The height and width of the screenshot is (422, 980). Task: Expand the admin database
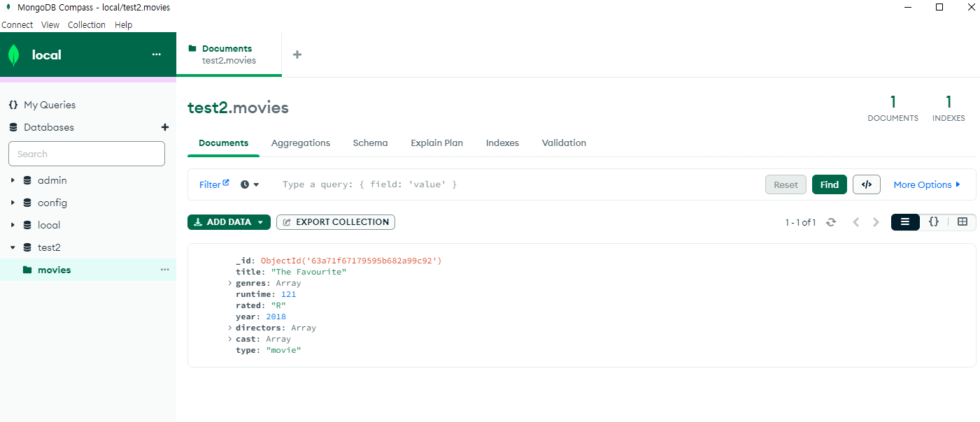tap(13, 180)
